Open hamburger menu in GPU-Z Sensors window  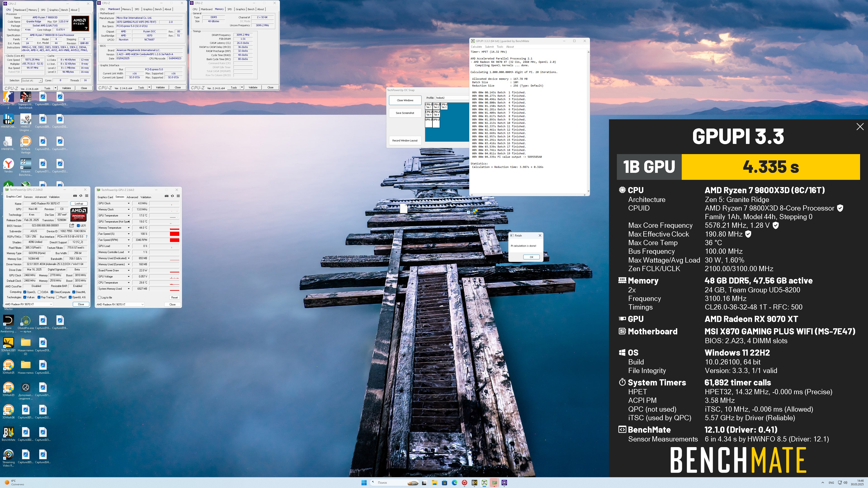[x=178, y=196]
